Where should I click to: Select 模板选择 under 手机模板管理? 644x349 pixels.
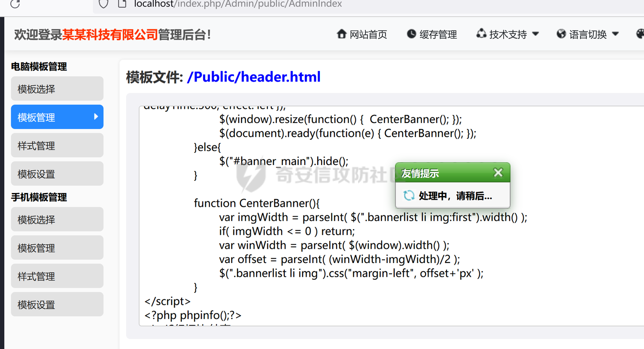point(57,219)
